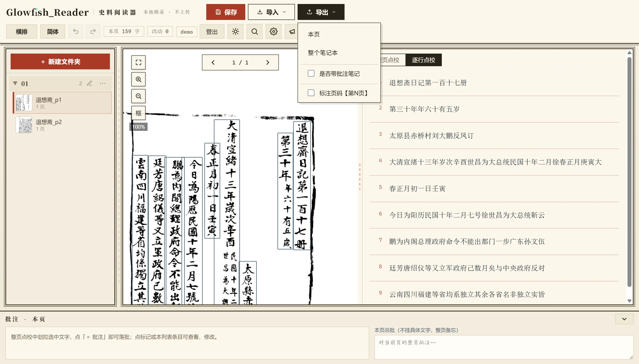Click line 2 text 第三十年年六十有五岁
639x364 pixels.
(x=424, y=109)
